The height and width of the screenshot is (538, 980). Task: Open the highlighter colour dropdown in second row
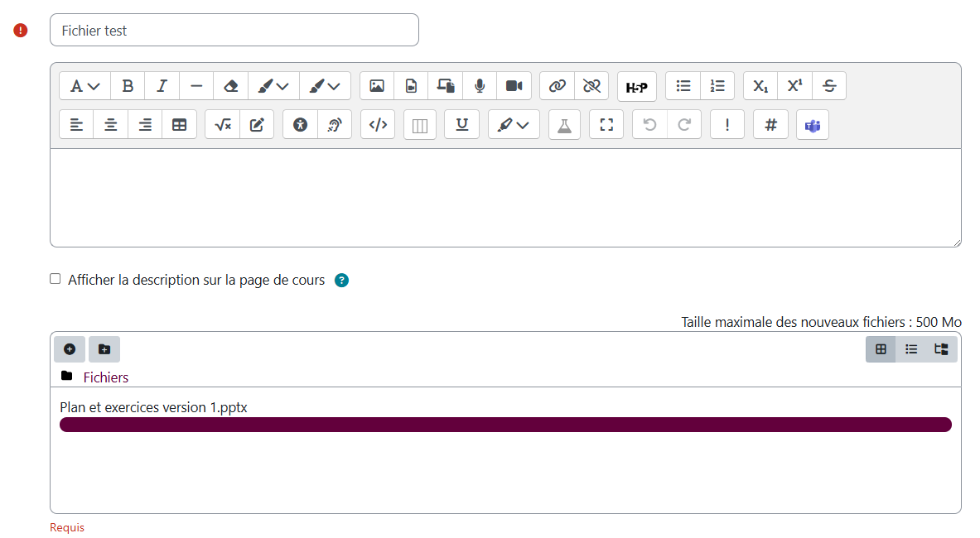(514, 125)
